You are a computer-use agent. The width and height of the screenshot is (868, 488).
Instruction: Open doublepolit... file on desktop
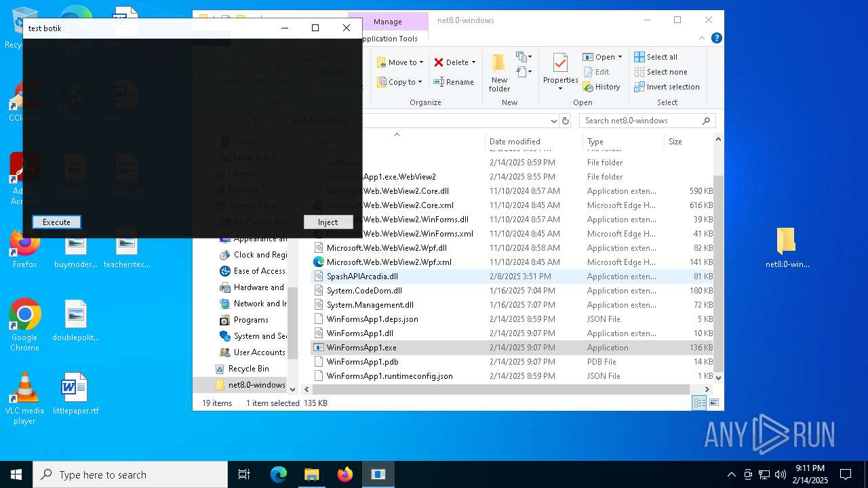(75, 321)
